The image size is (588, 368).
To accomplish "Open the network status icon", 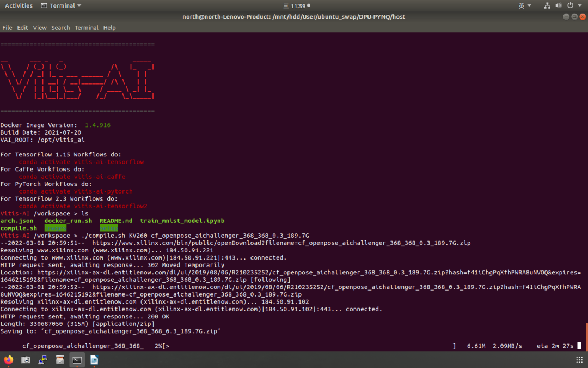I will [x=547, y=5].
